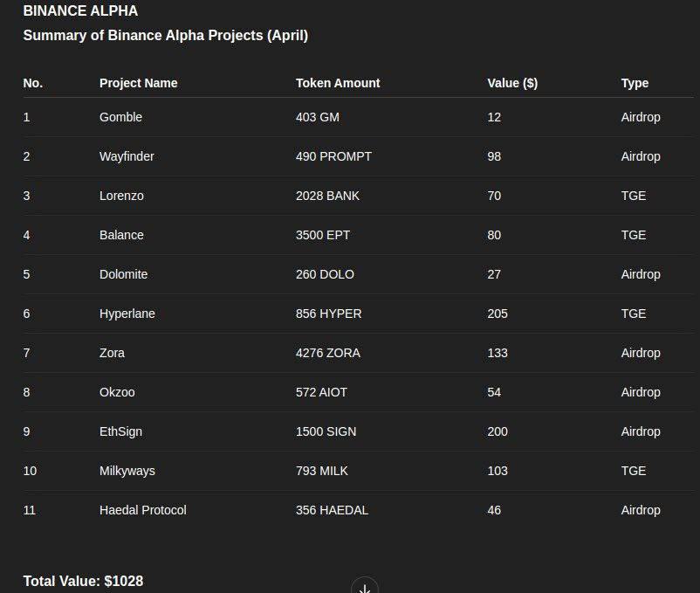Click "TGE" type in the Balance row
Screen dimensions: 700x593
(634, 235)
